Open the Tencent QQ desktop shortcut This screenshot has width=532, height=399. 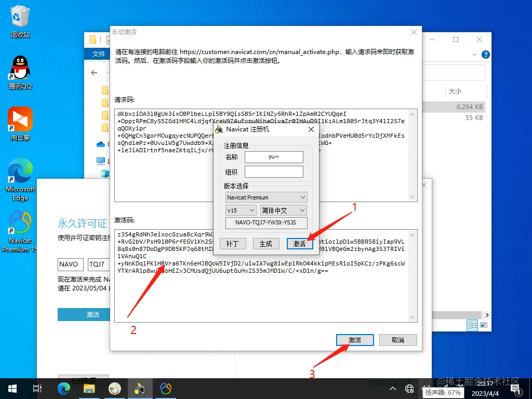pyautogui.click(x=20, y=73)
